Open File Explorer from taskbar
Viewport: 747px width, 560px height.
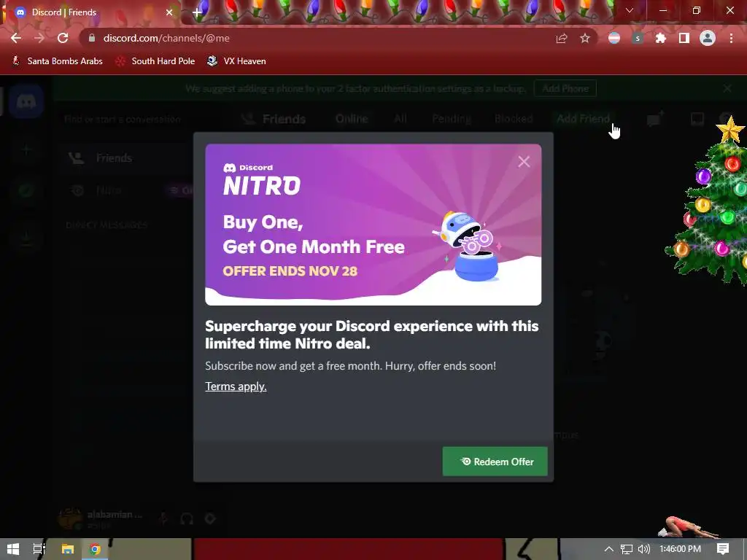point(68,549)
